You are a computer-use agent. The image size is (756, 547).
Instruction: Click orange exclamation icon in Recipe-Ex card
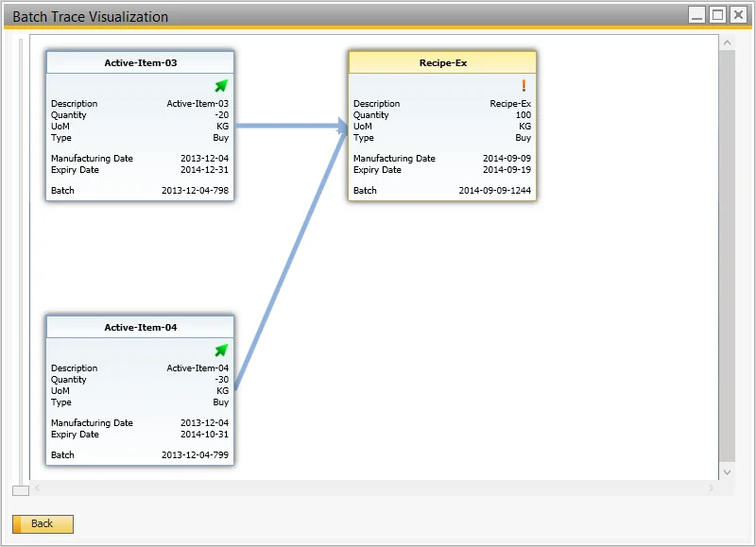(x=524, y=85)
